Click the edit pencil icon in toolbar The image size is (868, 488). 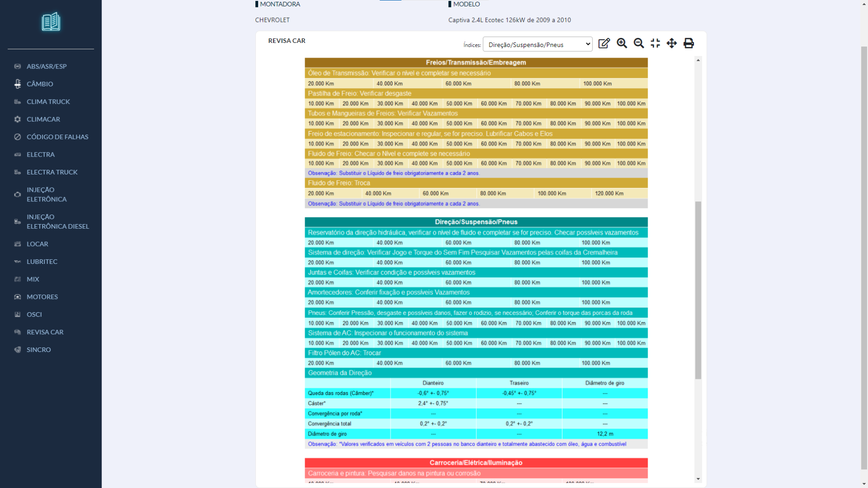(x=604, y=43)
